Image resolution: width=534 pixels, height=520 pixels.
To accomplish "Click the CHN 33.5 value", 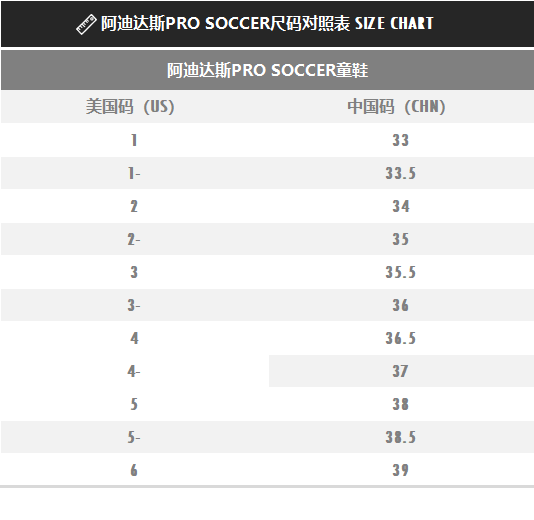I will pos(400,173).
